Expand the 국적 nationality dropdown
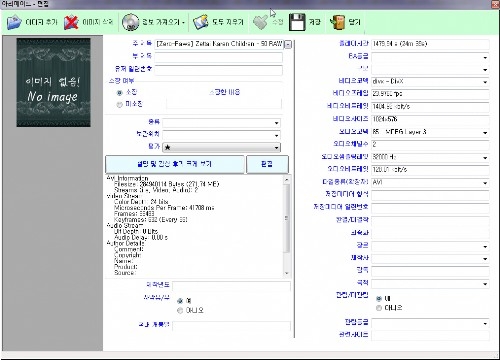This screenshot has width=500, height=360. tap(485, 284)
